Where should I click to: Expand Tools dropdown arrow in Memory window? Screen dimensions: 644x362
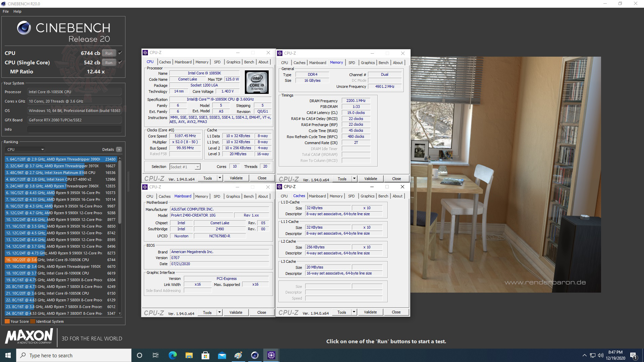[354, 179]
